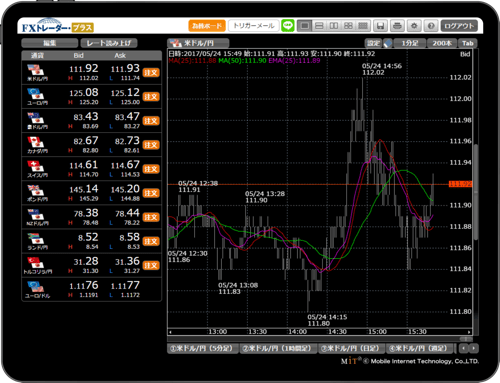Screen dimensions: 500x383
Task: Click 注文 button for ランド/円 row
Action: tap(151, 241)
